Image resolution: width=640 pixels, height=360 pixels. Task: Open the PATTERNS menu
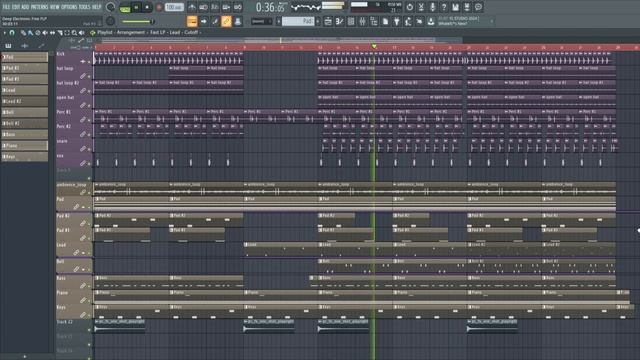[39, 7]
